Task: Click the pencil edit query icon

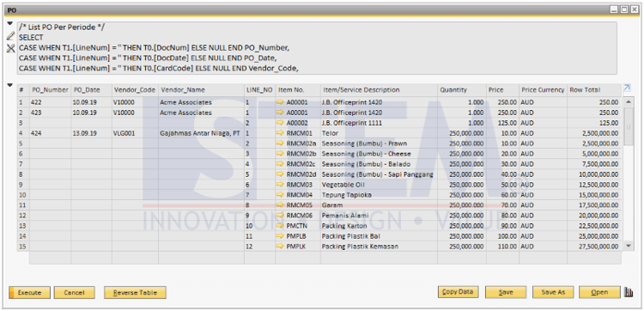Action: 10,36
